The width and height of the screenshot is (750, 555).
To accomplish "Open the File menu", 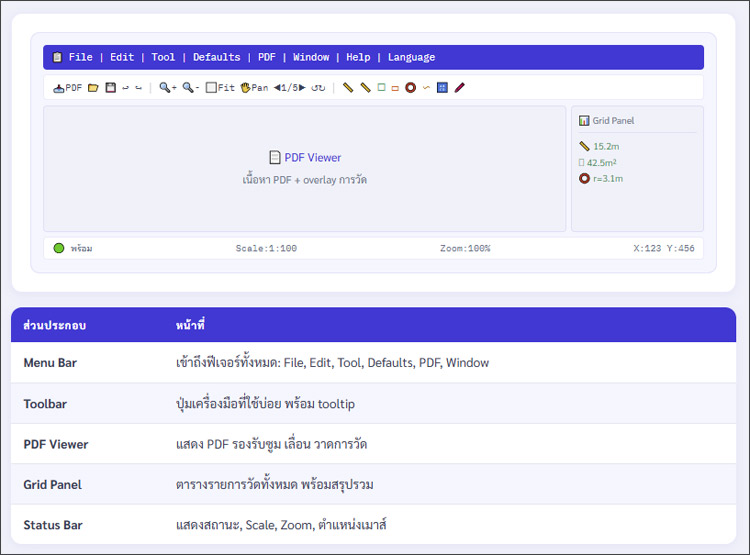I will tap(80, 57).
